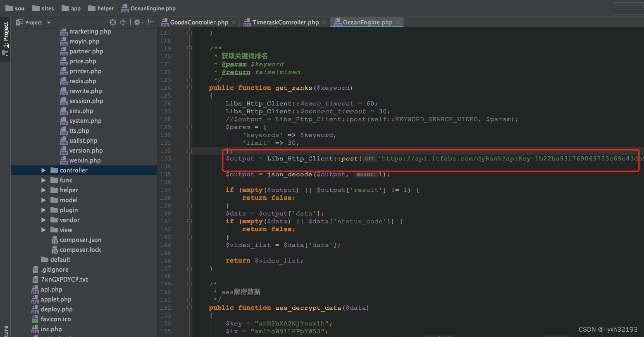Image resolution: width=644 pixels, height=337 pixels.
Task: Open the Project view dropdown arrow
Action: [49, 23]
